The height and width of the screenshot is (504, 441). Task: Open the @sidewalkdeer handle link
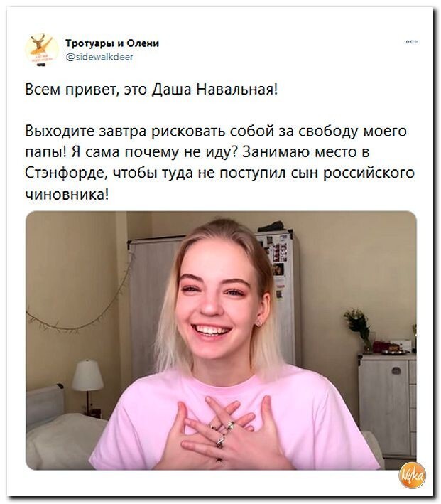(99, 57)
